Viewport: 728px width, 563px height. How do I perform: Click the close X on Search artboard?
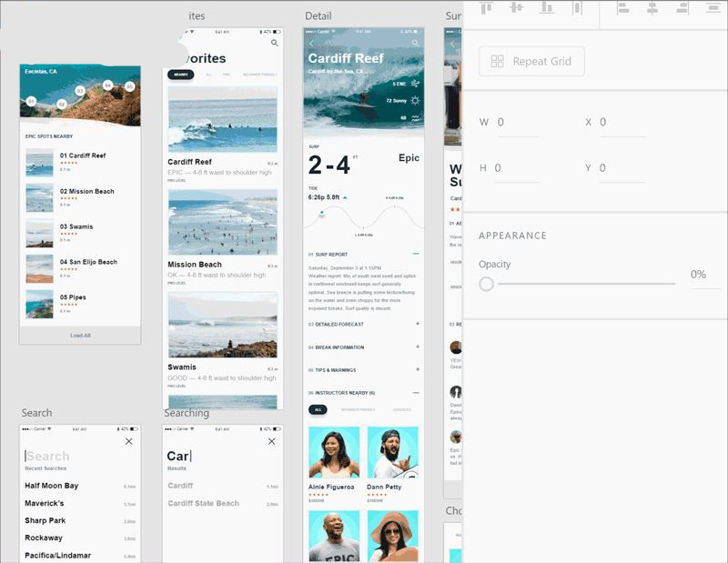pyautogui.click(x=129, y=441)
